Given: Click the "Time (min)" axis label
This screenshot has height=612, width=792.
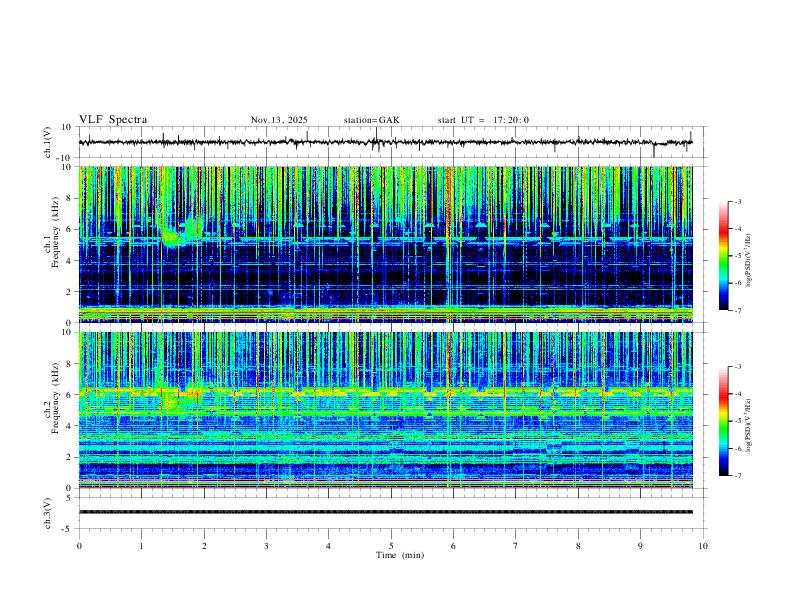Looking at the screenshot, I should (x=400, y=555).
